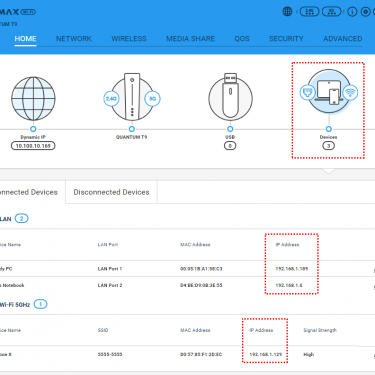Click the settings gear icon in header
Image resolution: width=375 pixels, height=375 pixels.
click(366, 12)
